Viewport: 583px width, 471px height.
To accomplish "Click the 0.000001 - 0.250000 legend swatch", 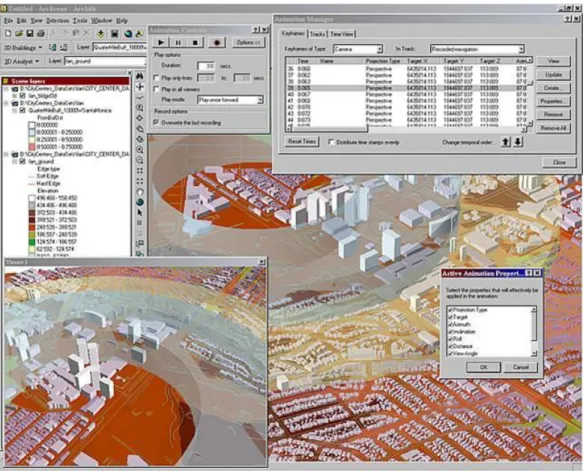I will click(x=32, y=132).
